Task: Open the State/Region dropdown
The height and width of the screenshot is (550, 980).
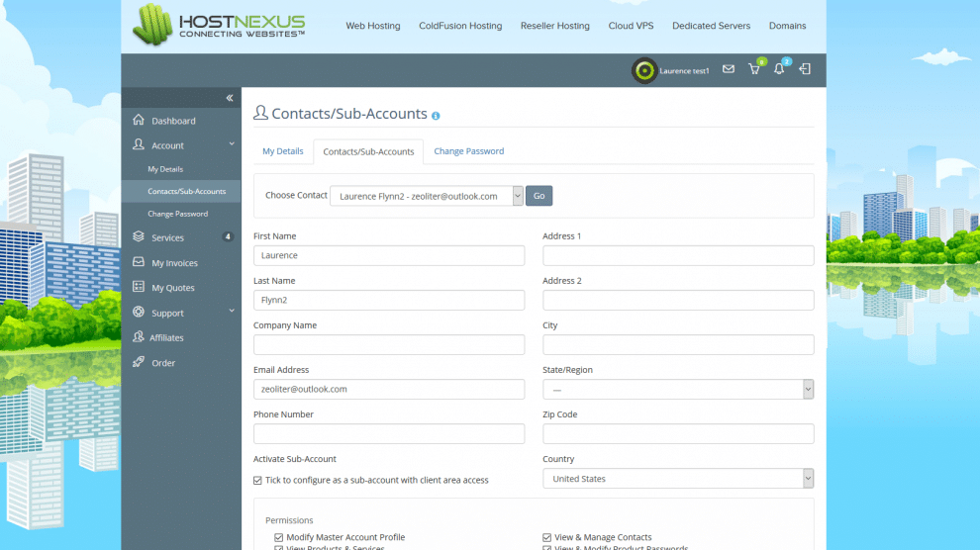Action: click(x=678, y=390)
